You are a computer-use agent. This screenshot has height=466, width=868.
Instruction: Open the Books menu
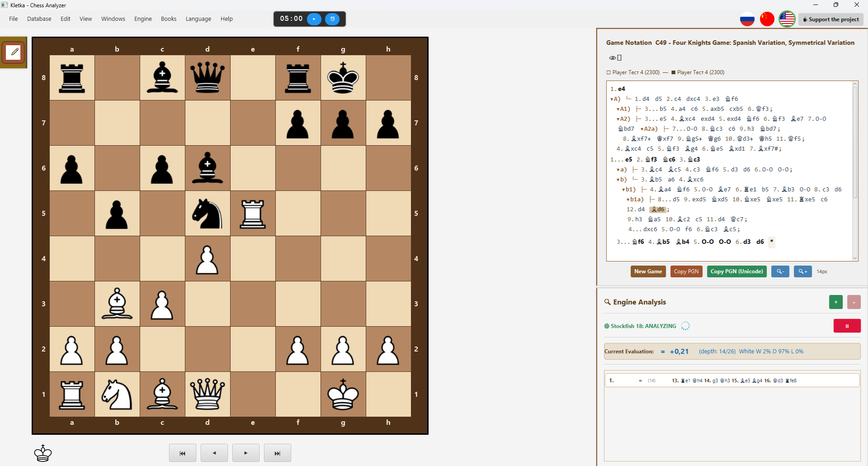(169, 19)
